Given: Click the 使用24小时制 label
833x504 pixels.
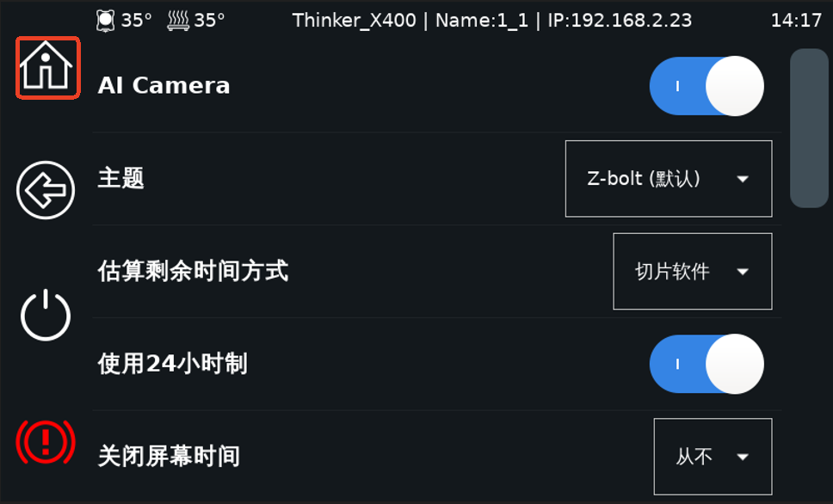Looking at the screenshot, I should point(173,364).
